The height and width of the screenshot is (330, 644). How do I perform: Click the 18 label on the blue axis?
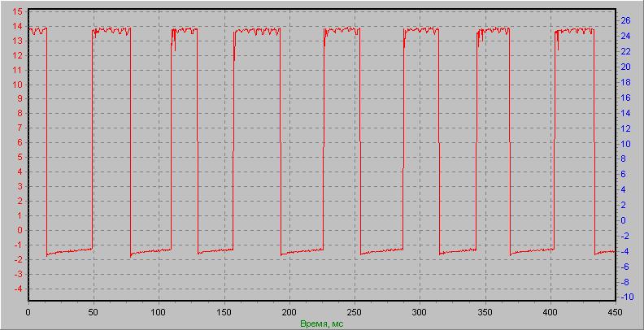[625, 81]
